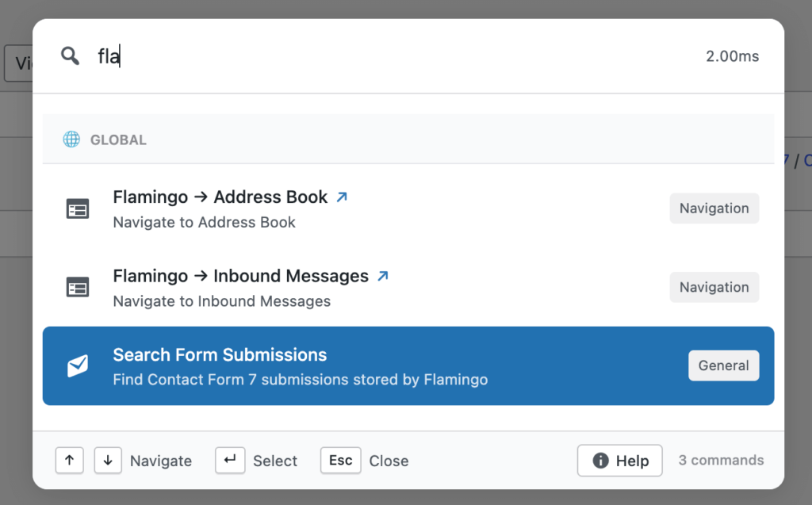Click the down arrow key indicator
The height and width of the screenshot is (505, 812).
pos(108,461)
